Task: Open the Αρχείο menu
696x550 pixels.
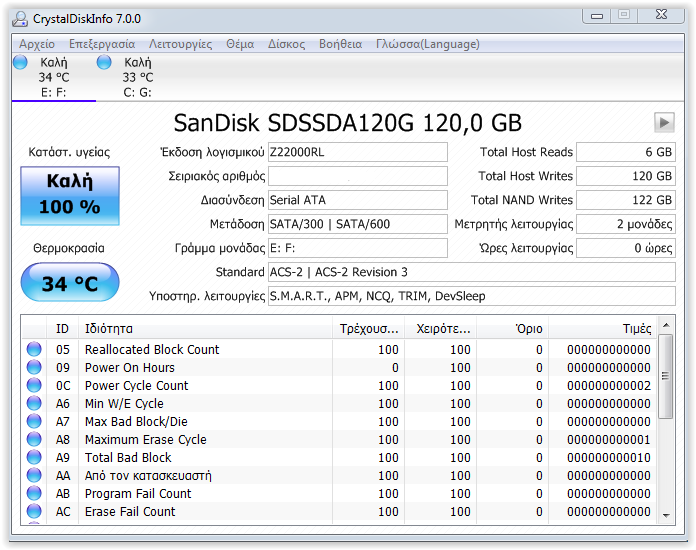Action: click(x=37, y=44)
